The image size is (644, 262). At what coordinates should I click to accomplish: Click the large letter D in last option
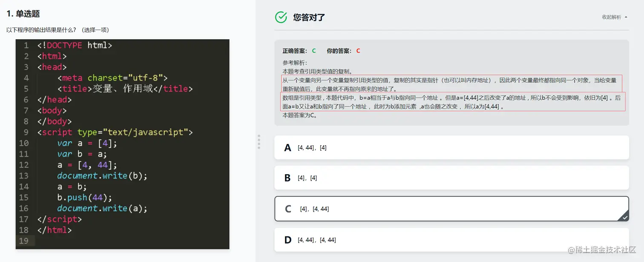288,240
